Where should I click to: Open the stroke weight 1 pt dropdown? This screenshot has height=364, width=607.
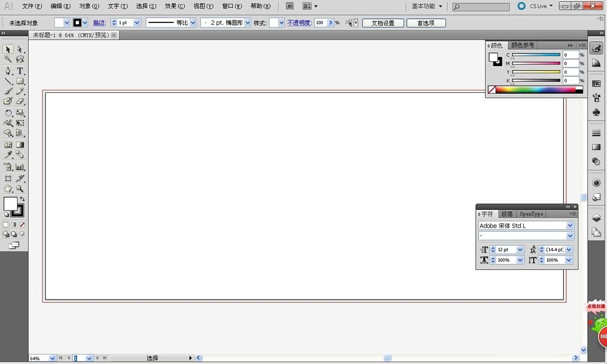[137, 23]
